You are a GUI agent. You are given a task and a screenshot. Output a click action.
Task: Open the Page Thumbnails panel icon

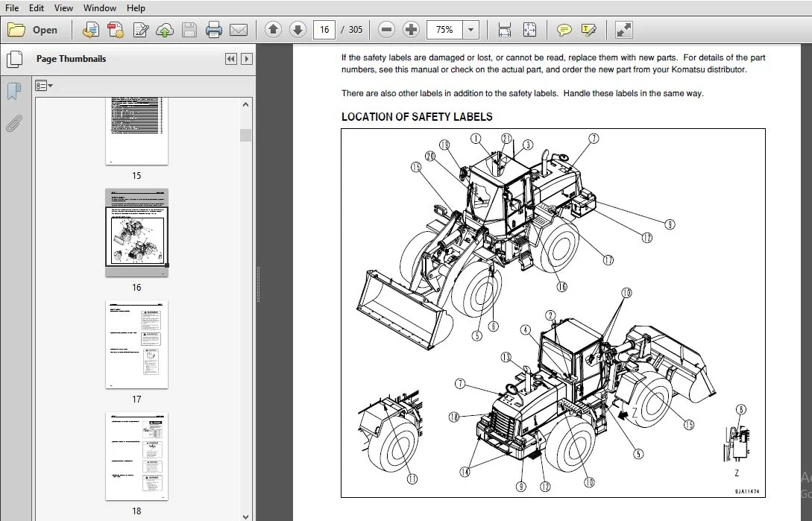[14, 59]
